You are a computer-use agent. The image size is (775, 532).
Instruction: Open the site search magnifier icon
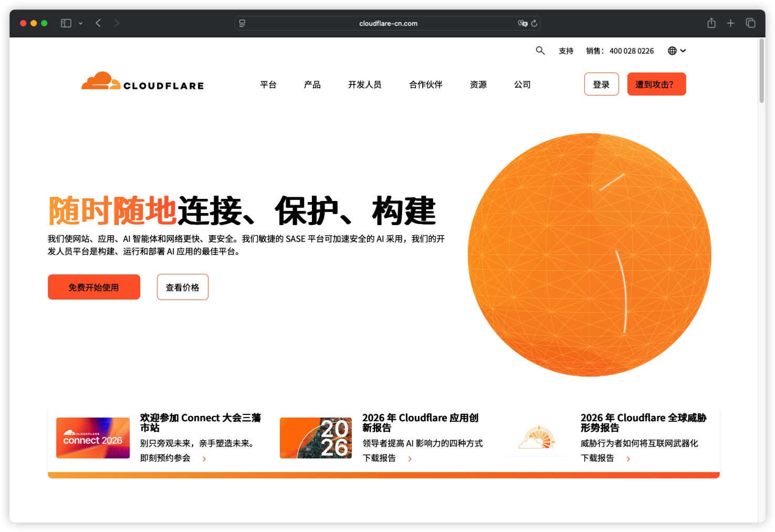point(540,50)
